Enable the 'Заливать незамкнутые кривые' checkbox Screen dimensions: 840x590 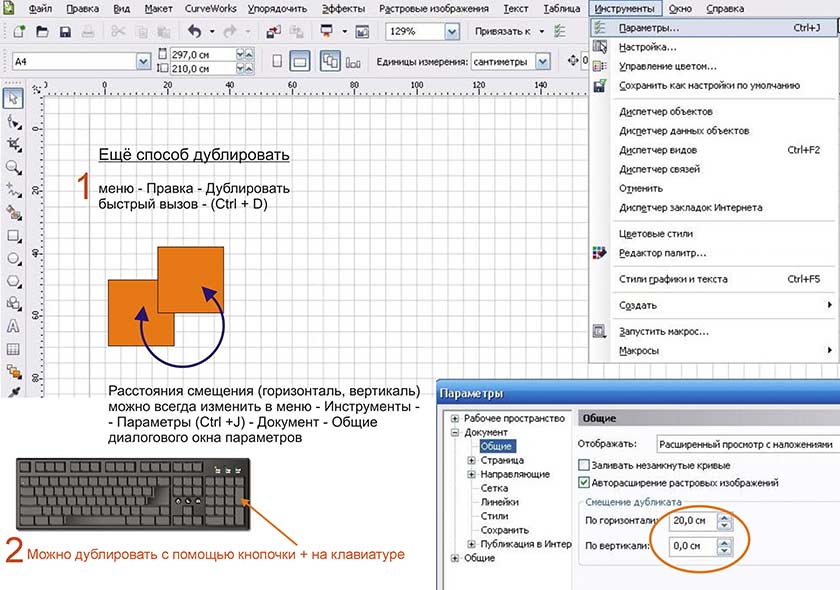[x=585, y=465]
